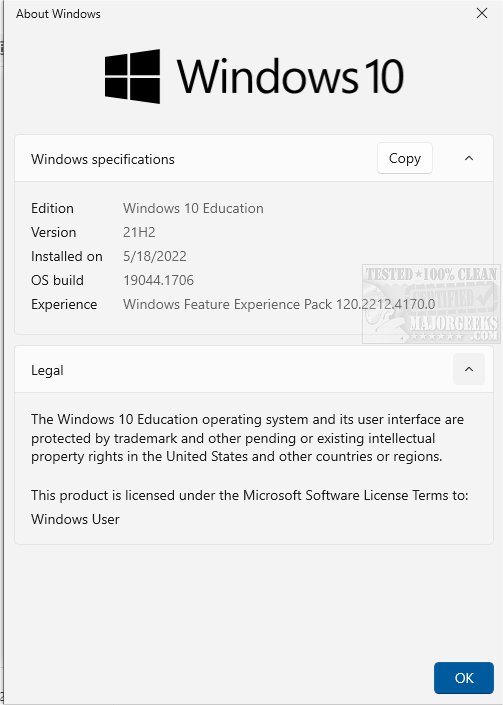Click the About Windows title bar text
Viewport: 503px width, 705px height.
tap(58, 14)
